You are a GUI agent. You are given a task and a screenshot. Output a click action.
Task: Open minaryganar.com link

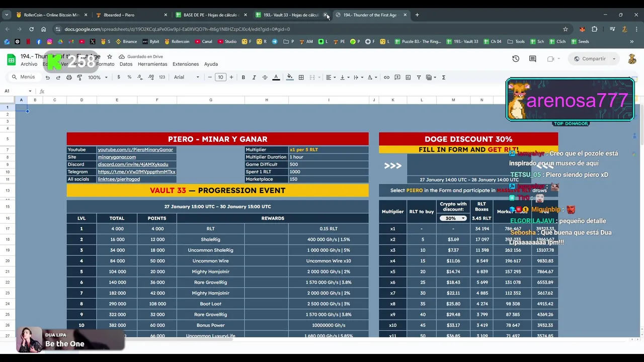tap(117, 157)
